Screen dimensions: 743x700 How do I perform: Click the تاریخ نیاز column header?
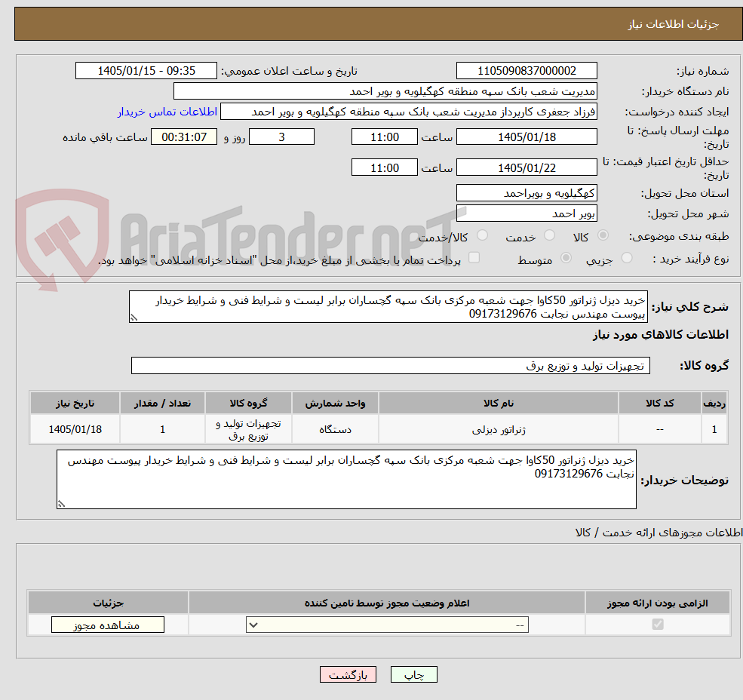(x=75, y=403)
